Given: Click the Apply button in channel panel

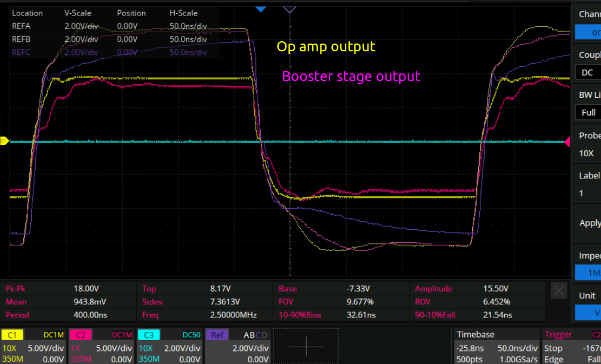Looking at the screenshot, I should click(589, 223).
